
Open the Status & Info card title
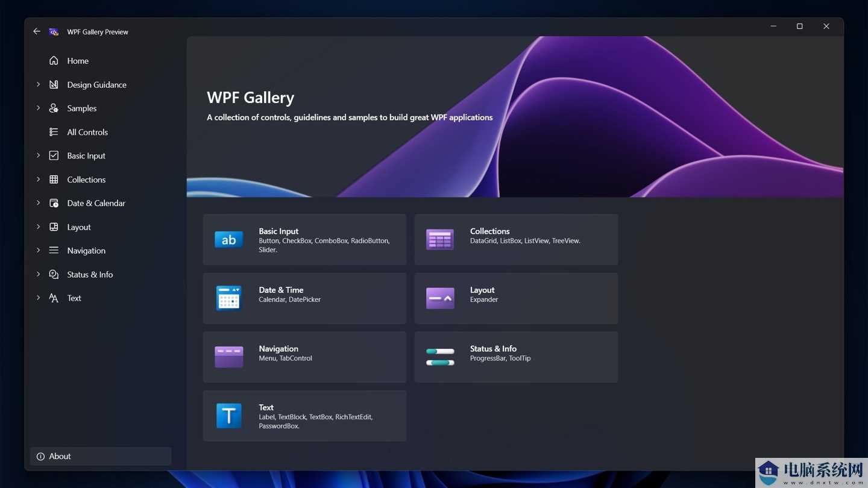pyautogui.click(x=493, y=349)
